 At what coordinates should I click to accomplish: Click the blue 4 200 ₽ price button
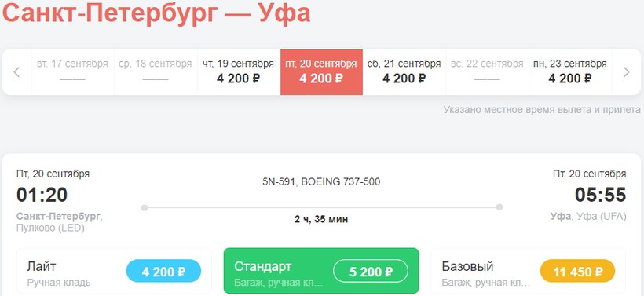tap(163, 272)
